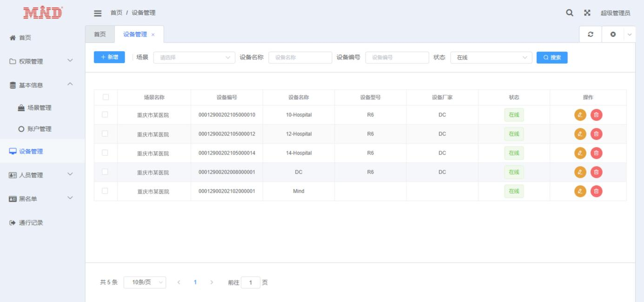This screenshot has width=644, height=302.
Task: Select all rows with header checkbox
Action: [106, 97]
